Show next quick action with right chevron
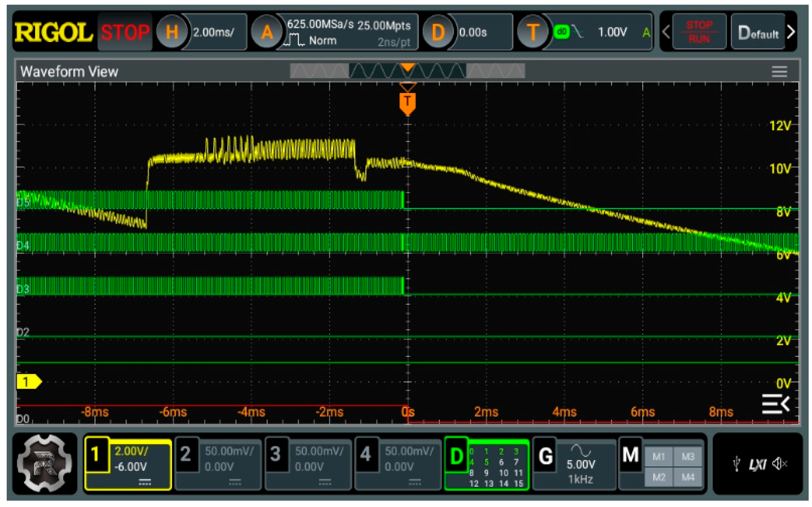 click(791, 32)
